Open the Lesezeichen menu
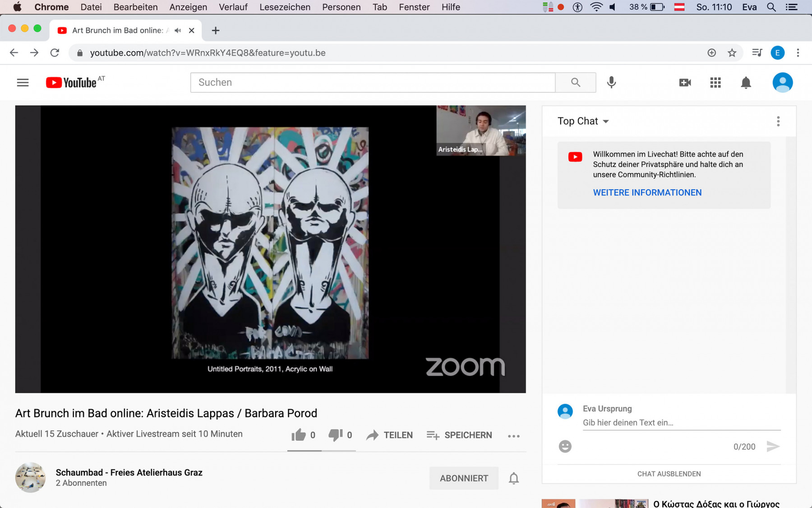The image size is (812, 508). [x=285, y=7]
